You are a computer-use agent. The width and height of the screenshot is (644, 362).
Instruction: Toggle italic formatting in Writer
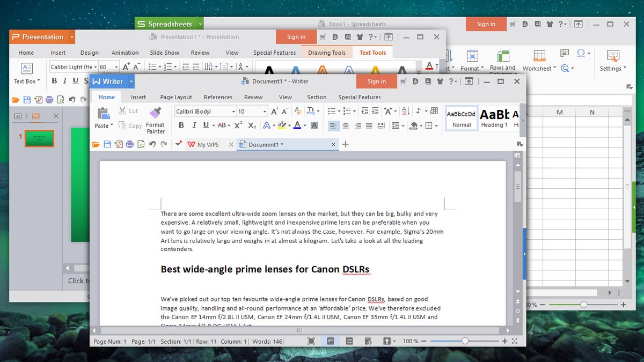coord(194,125)
